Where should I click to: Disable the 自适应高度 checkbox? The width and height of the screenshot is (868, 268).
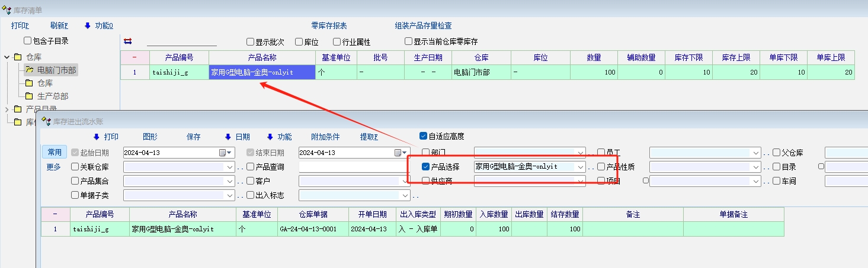pos(423,136)
